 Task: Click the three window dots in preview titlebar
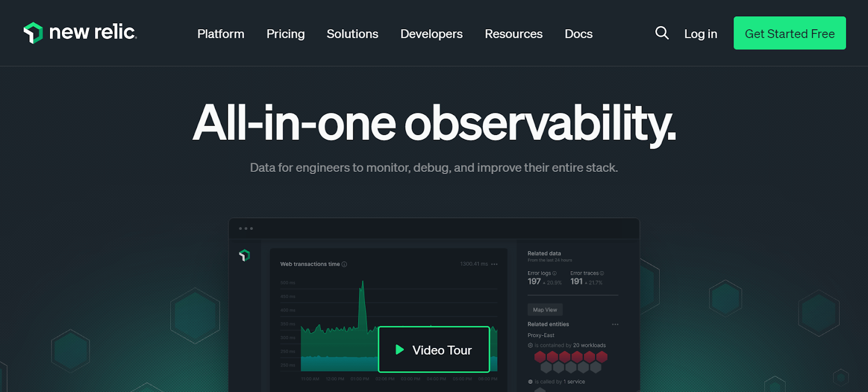pyautogui.click(x=246, y=228)
